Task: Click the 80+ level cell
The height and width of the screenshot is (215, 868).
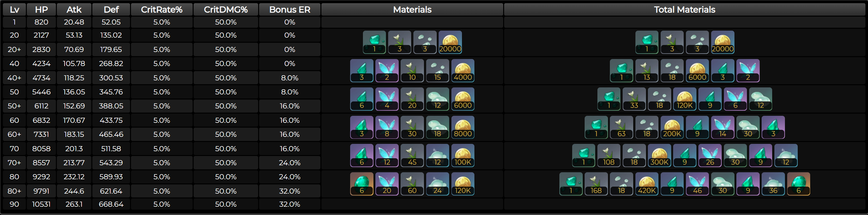Action: coord(14,191)
